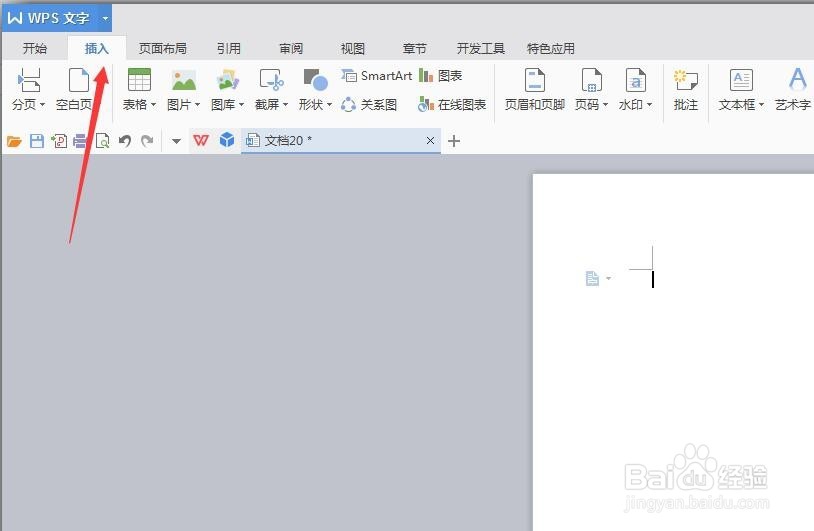Redo the last action

147,141
